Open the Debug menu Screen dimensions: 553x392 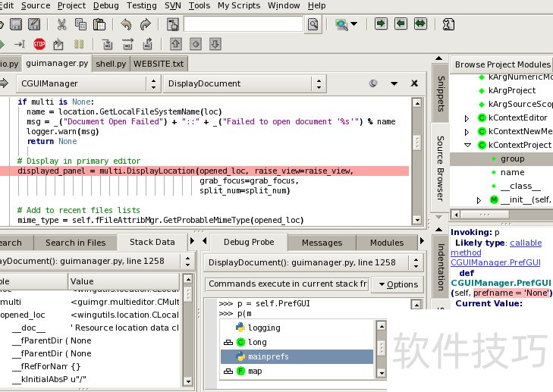pos(105,5)
